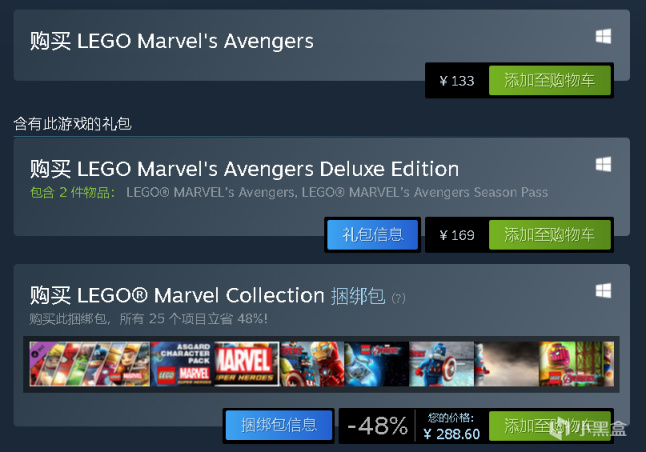
Task: Click the ¥ 169 Deluxe Edition price
Action: point(456,235)
